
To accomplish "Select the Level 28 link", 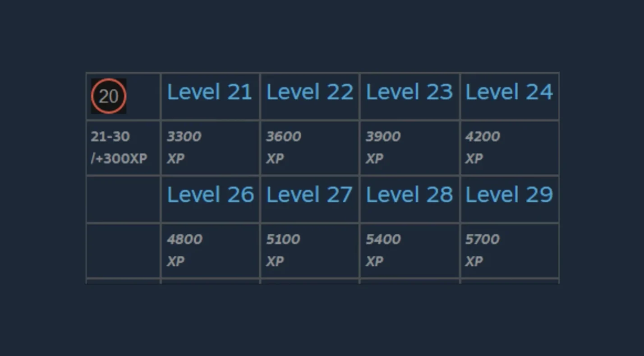I will click(409, 195).
